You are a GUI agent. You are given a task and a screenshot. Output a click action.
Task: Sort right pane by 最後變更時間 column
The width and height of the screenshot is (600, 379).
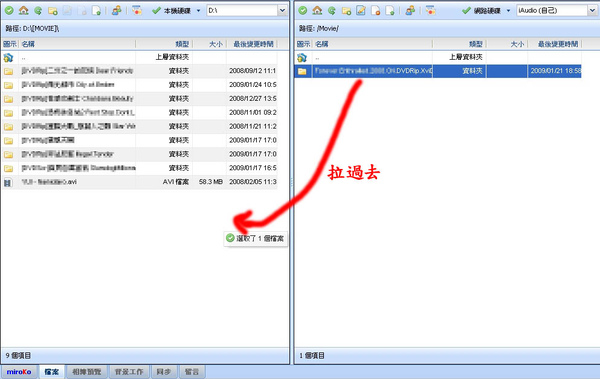tap(555, 44)
